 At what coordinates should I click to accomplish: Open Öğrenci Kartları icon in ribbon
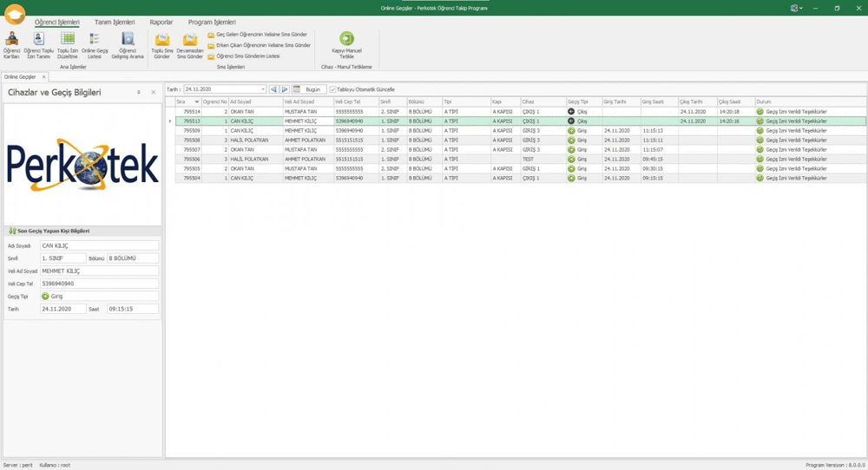click(11, 45)
